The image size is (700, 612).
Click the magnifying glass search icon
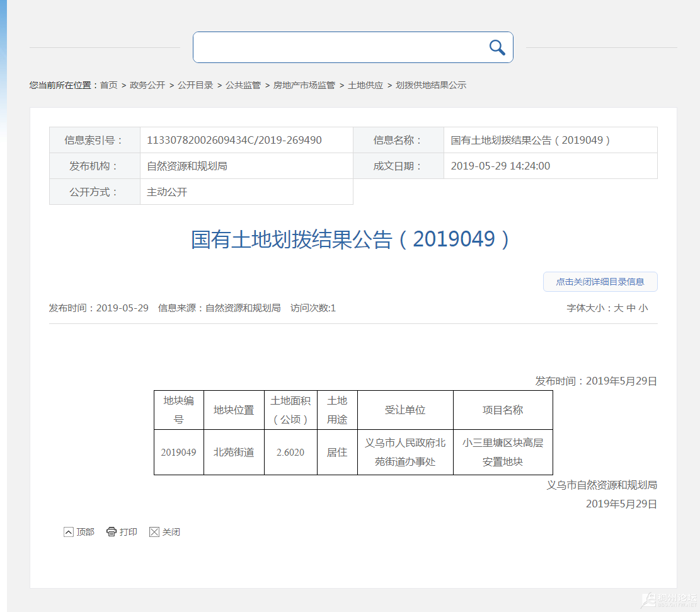tap(497, 47)
